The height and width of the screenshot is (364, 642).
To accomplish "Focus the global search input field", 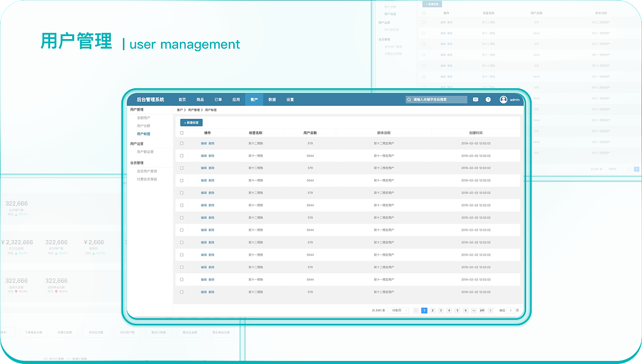I will click(x=436, y=100).
